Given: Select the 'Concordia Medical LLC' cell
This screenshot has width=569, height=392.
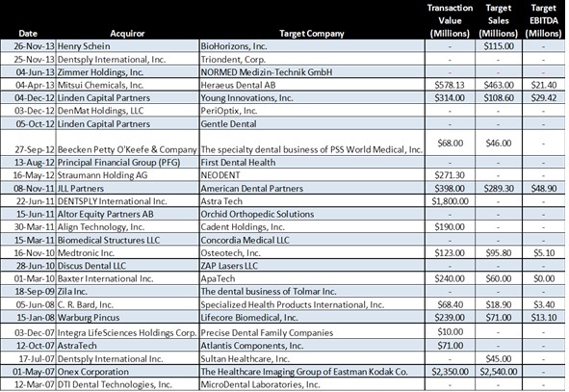Looking at the screenshot, I should pyautogui.click(x=312, y=240).
